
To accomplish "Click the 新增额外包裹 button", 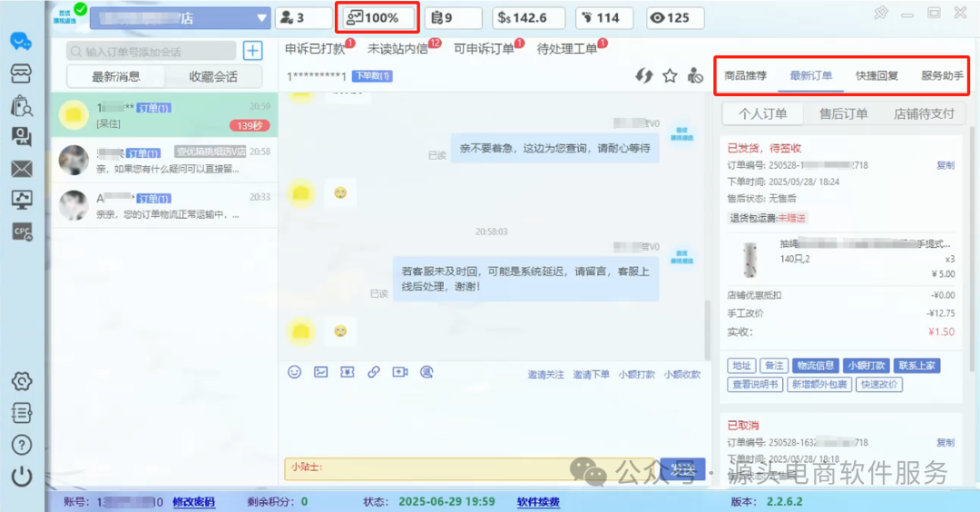I will 819,385.
